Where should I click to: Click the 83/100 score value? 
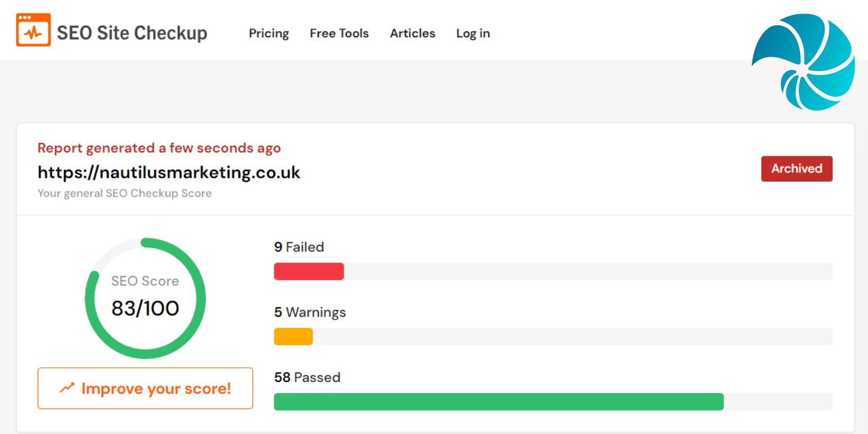[x=145, y=308]
